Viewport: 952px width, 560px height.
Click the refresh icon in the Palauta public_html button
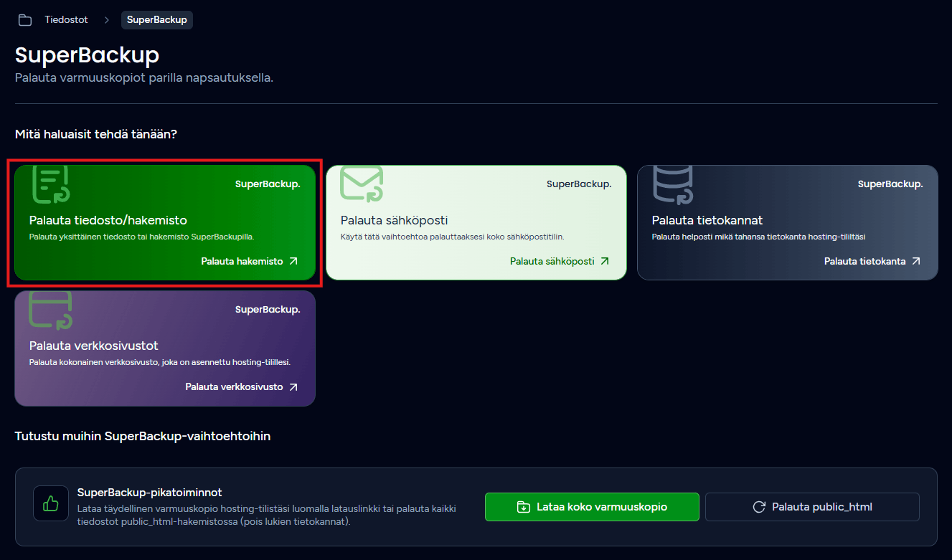coord(759,507)
